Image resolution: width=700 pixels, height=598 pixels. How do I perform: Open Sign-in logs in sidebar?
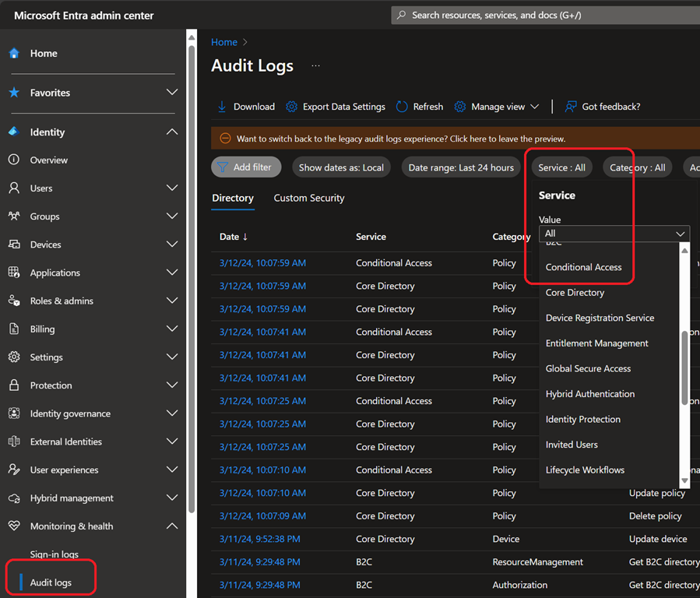(x=55, y=554)
